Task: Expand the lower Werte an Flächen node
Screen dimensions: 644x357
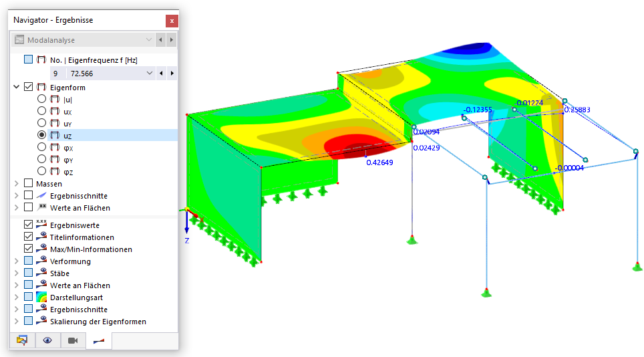Action: [x=17, y=285]
